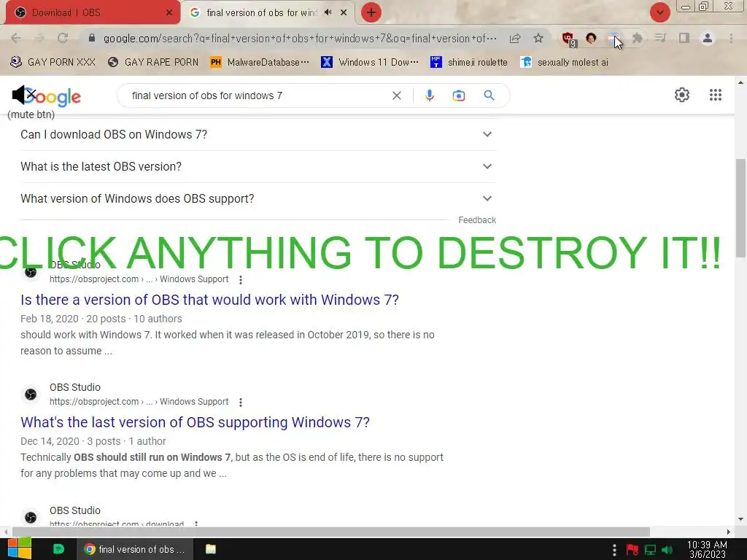
Task: Search by image with the Lens camera
Action: pyautogui.click(x=458, y=96)
